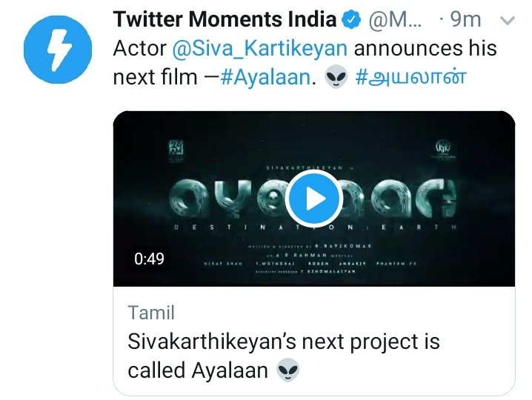Click the Ayalaan title logo thumbnail

click(314, 199)
